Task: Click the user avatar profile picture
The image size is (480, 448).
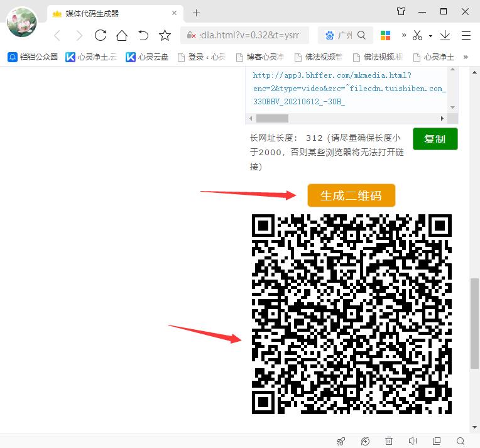Action: click(x=22, y=23)
